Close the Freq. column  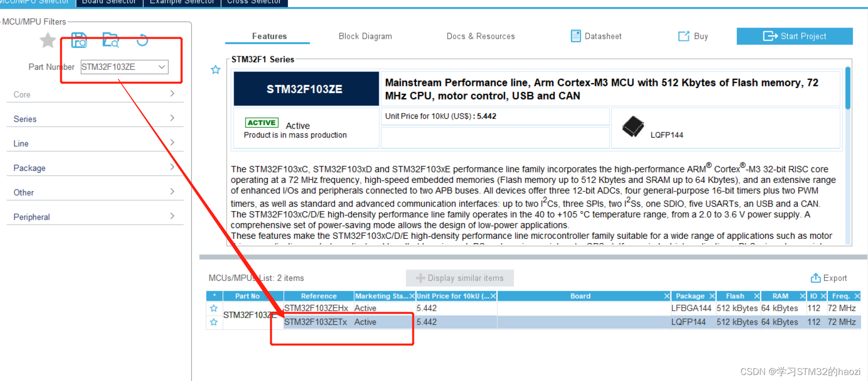[857, 296]
